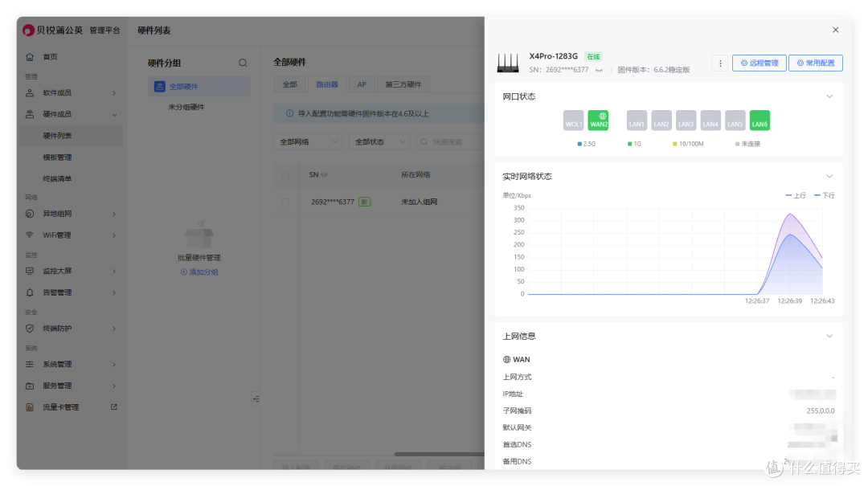Click the table horizontal scrollbar
868x486 pixels.
[x=439, y=455]
